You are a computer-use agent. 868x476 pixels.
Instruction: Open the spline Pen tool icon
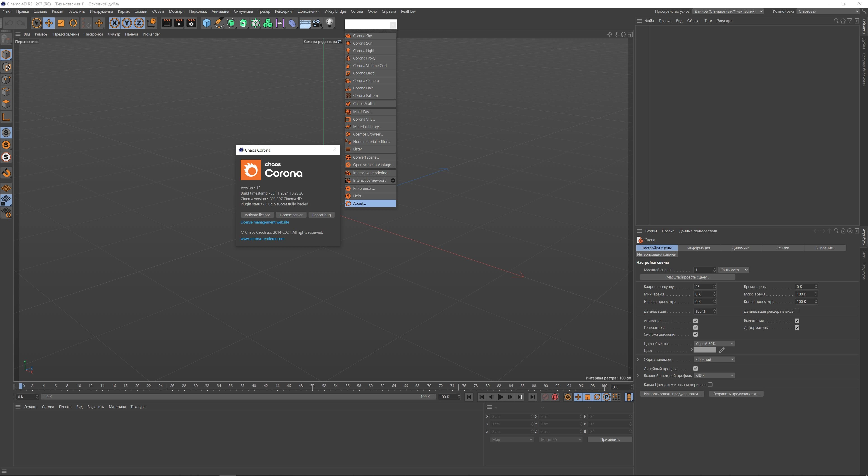[x=219, y=23]
